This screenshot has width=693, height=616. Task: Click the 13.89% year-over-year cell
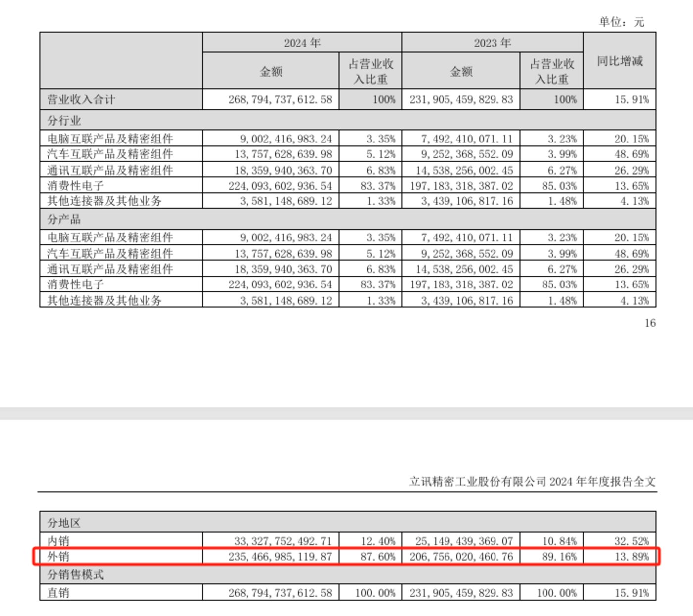(631, 557)
